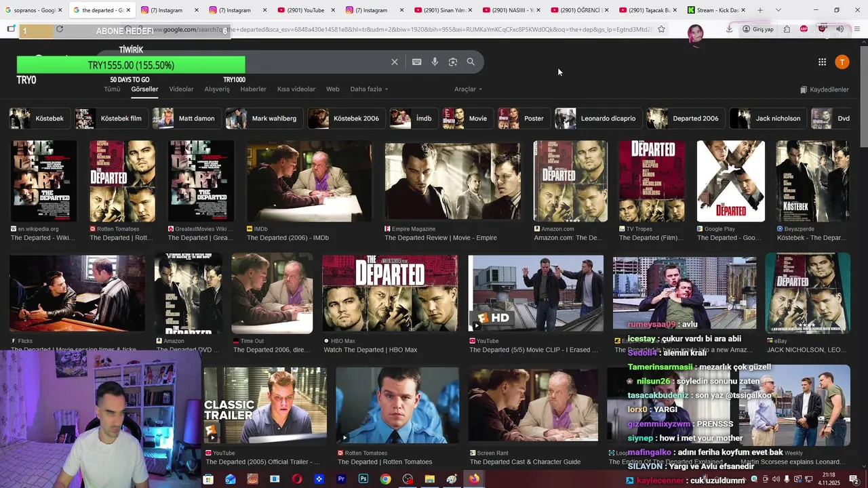868x488 pixels.
Task: Open the Empire Magazine review image
Action: click(452, 181)
